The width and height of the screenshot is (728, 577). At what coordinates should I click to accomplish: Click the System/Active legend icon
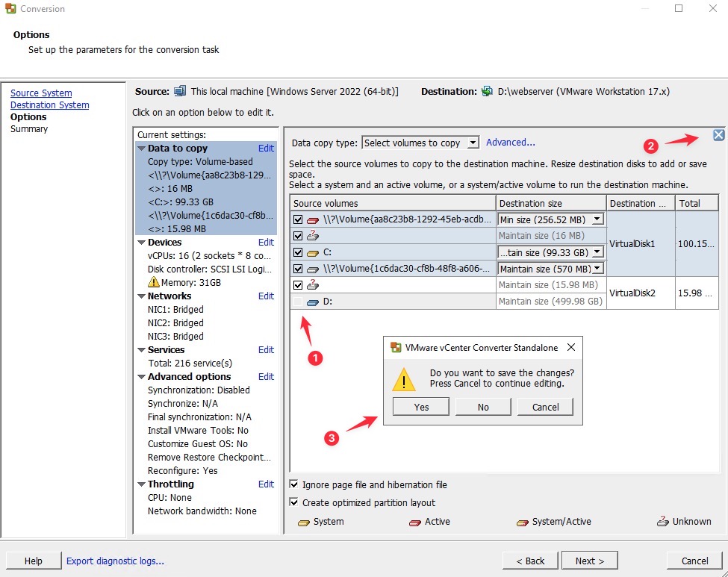click(x=523, y=523)
